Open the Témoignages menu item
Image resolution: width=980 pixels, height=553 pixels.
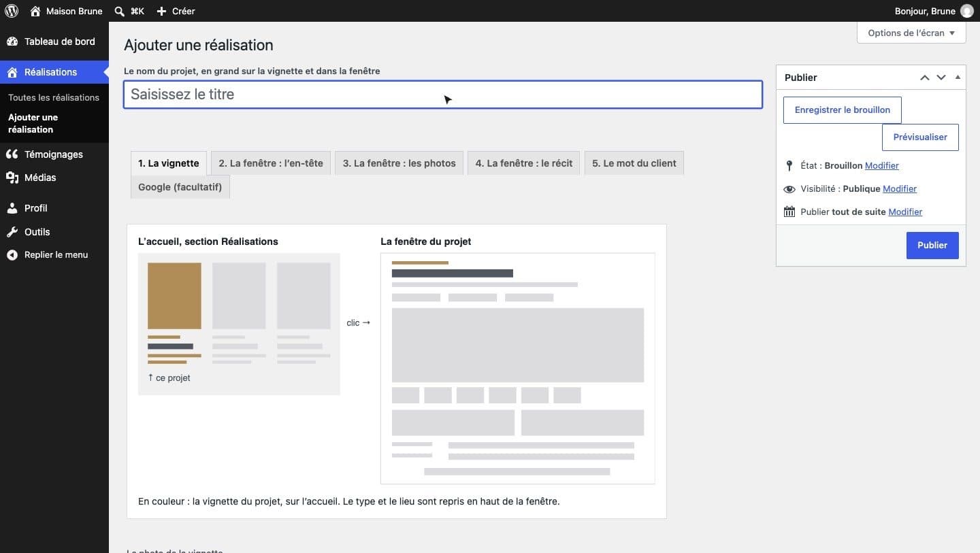[54, 154]
